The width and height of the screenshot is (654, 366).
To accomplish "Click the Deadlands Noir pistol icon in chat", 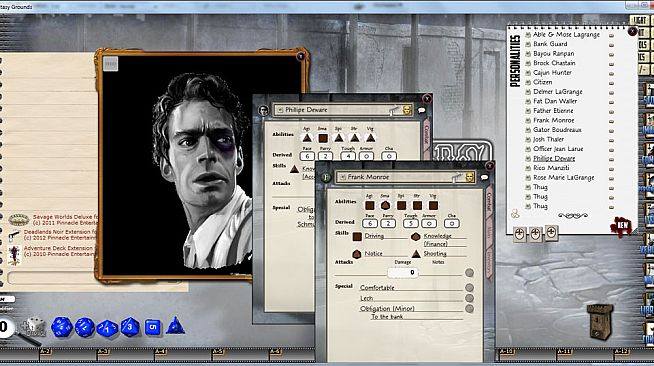I will tap(14, 236).
